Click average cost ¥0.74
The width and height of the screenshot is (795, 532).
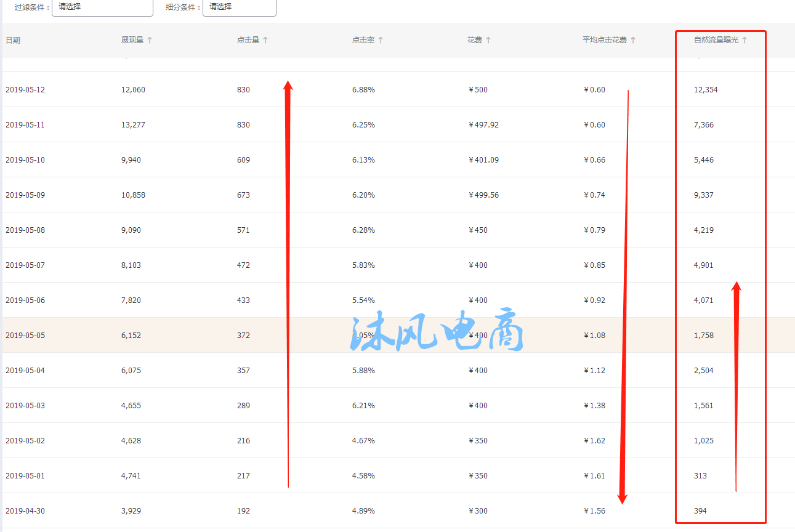coord(594,195)
